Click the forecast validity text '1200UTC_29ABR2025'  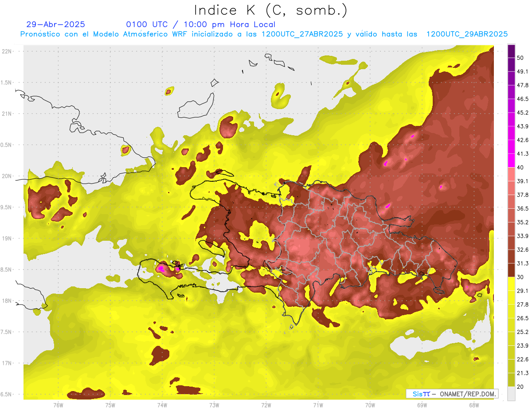click(467, 34)
